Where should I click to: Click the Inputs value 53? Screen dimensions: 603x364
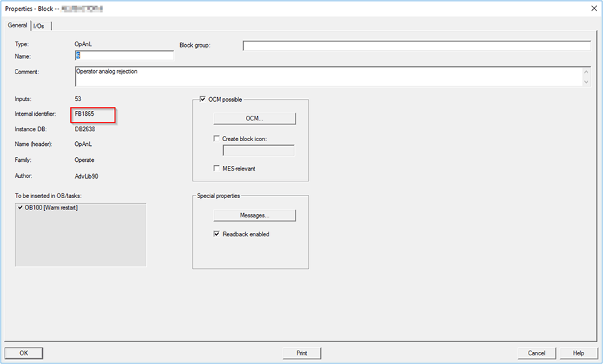click(78, 98)
